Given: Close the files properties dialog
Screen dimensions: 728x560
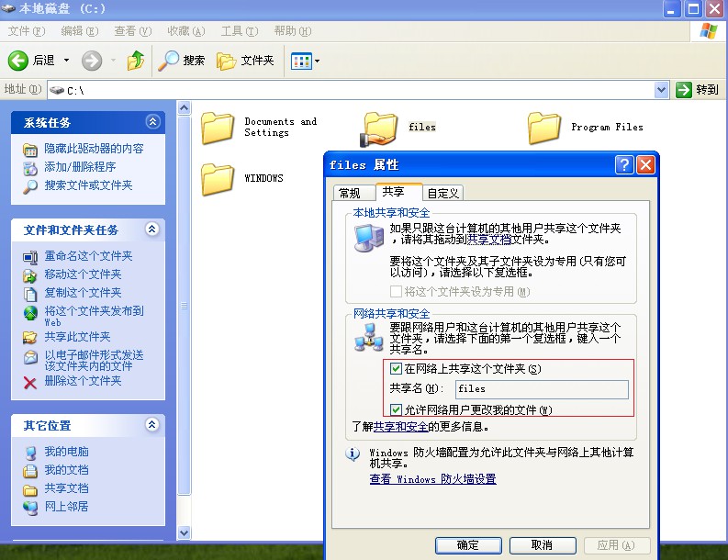Looking at the screenshot, I should point(645,165).
